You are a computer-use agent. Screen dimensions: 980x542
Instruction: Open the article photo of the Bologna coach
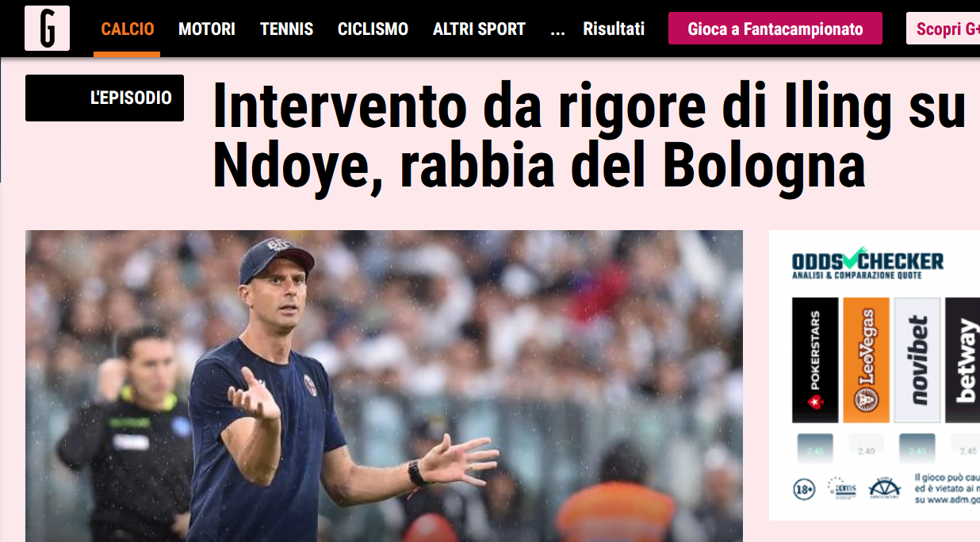coord(384,386)
